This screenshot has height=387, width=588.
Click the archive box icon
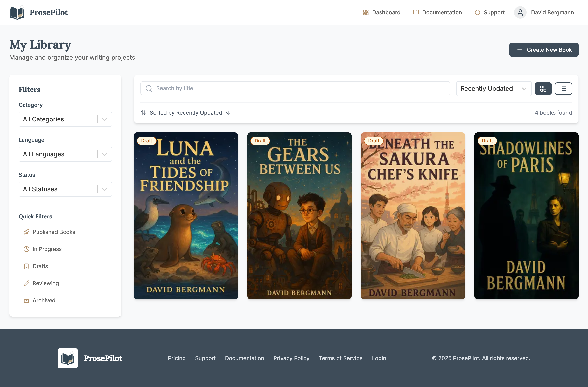(x=26, y=300)
